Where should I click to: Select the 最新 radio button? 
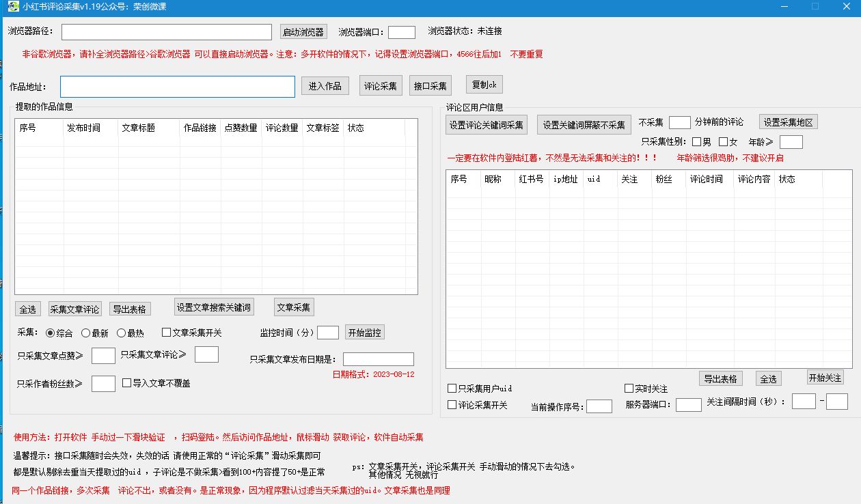point(85,333)
